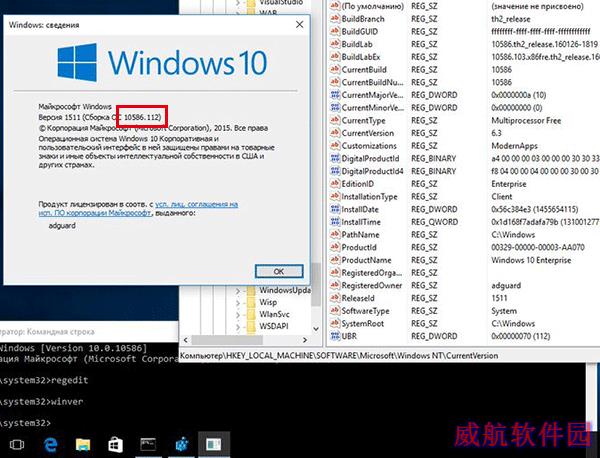Click the registry path in status bar
Image resolution: width=600 pixels, height=458 pixels.
pos(339,356)
